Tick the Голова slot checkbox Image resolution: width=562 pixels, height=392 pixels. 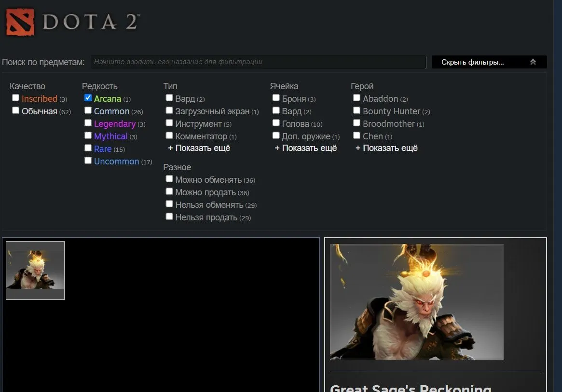point(276,123)
